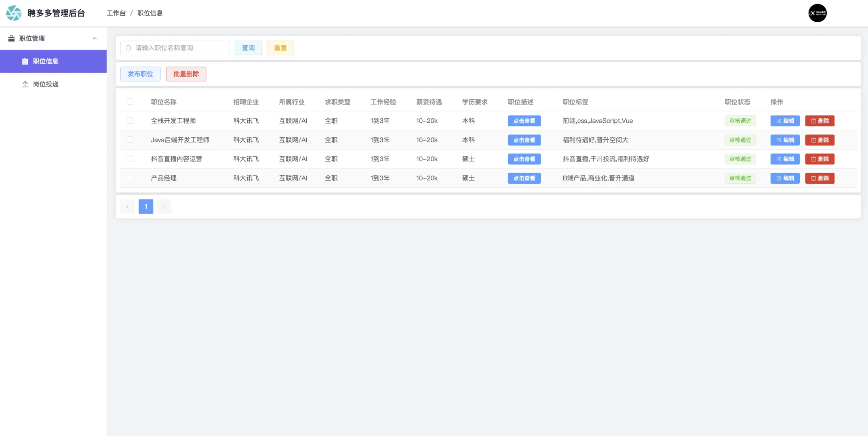Delete the Java后端开发工程师 row
The image size is (868, 436).
(820, 140)
